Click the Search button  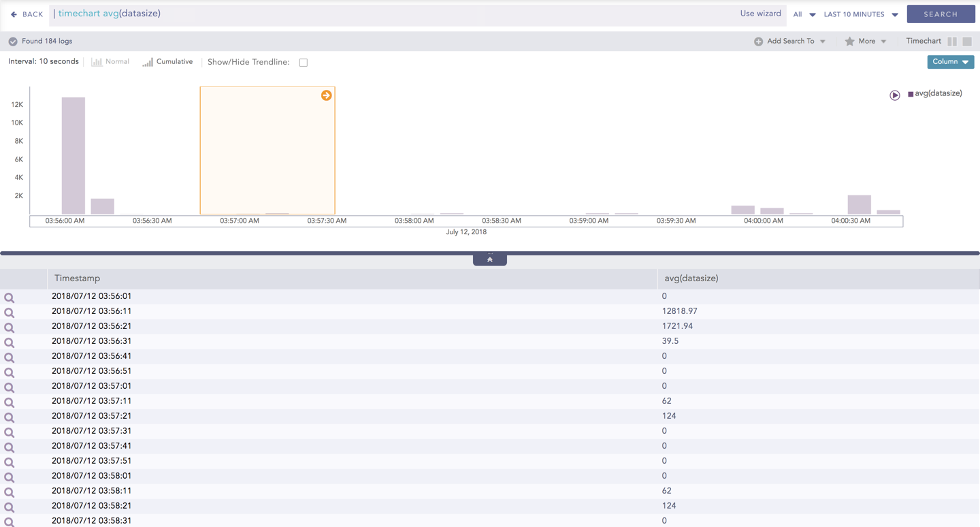pyautogui.click(x=941, y=14)
